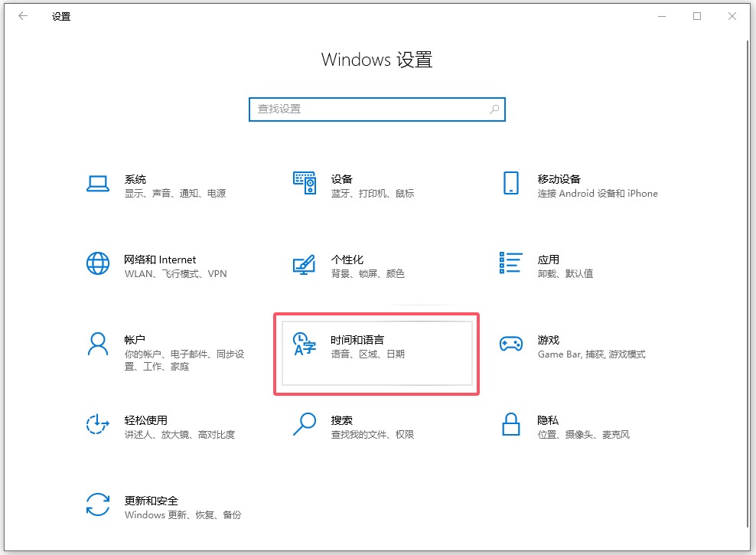Open the 搜索 settings label
This screenshot has width=756, height=555.
tap(342, 420)
